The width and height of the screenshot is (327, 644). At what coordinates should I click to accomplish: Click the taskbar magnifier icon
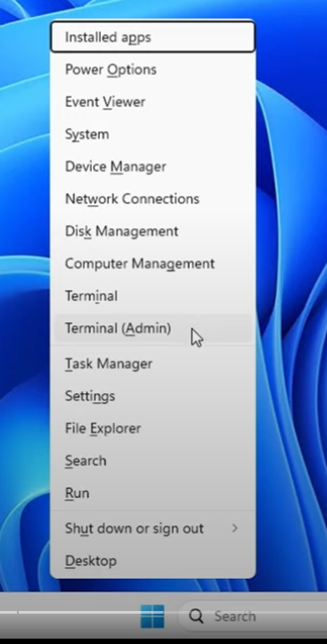(x=196, y=616)
